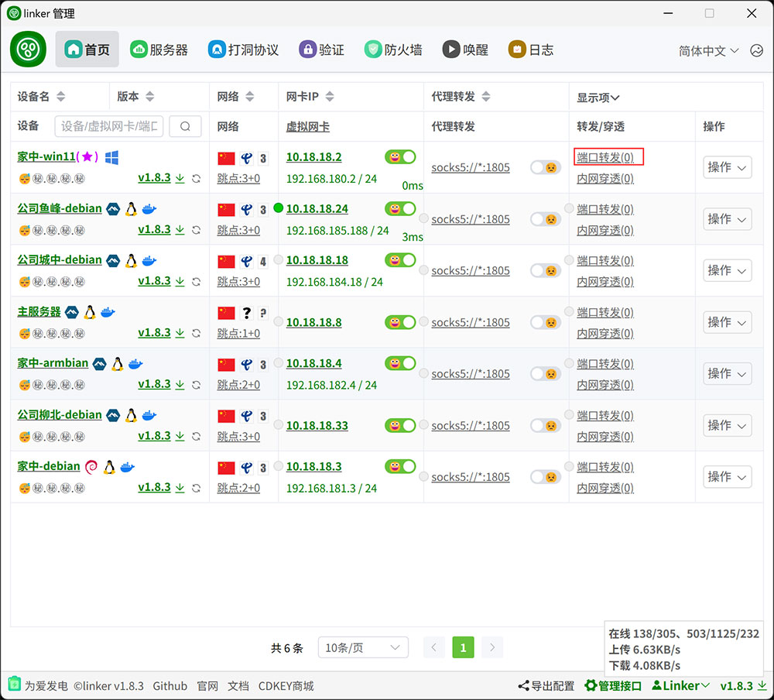Click the Windows logo icon beside 家中-win11

[x=111, y=157]
